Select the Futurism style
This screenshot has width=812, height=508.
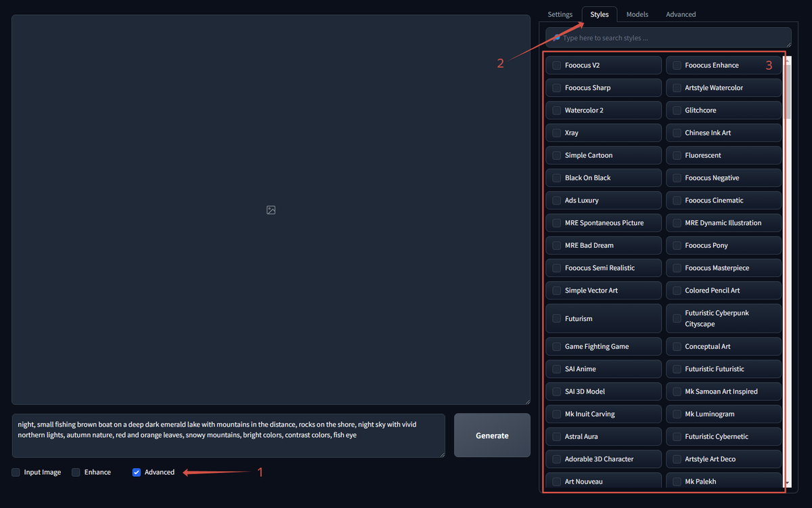[556, 318]
